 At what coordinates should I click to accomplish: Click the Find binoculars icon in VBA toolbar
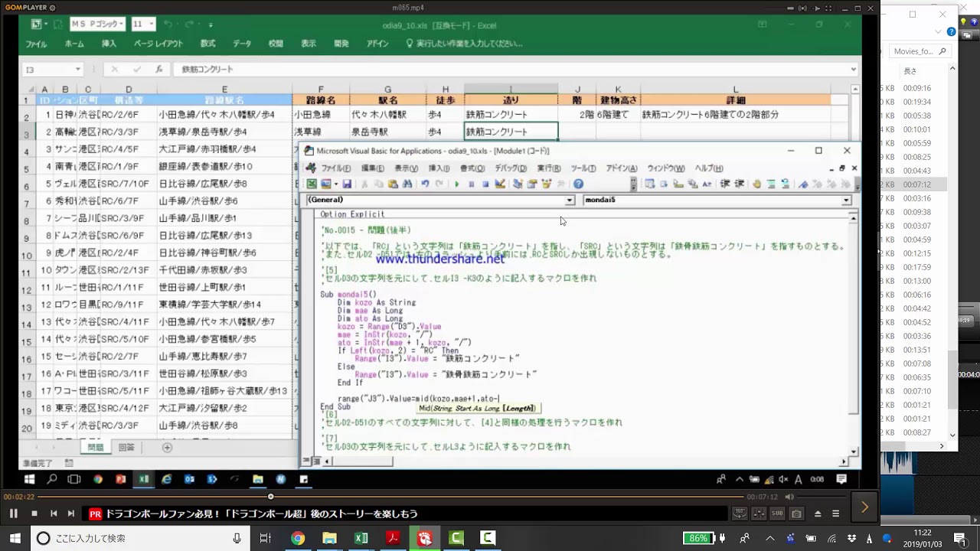[x=407, y=184]
